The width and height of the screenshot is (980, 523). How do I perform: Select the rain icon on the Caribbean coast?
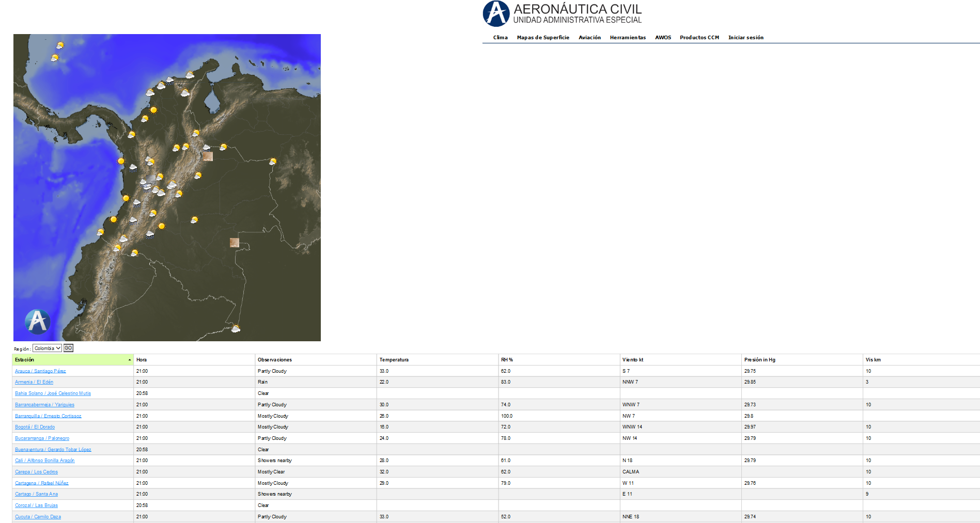pos(169,81)
